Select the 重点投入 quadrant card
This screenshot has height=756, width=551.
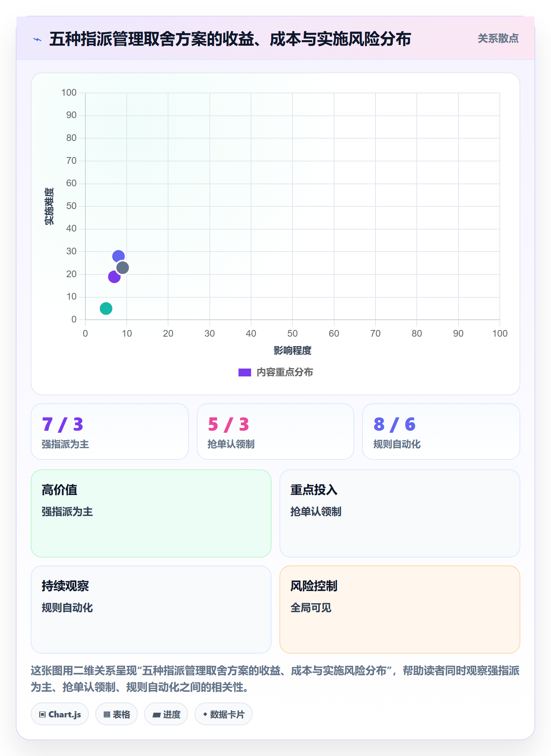coord(400,513)
